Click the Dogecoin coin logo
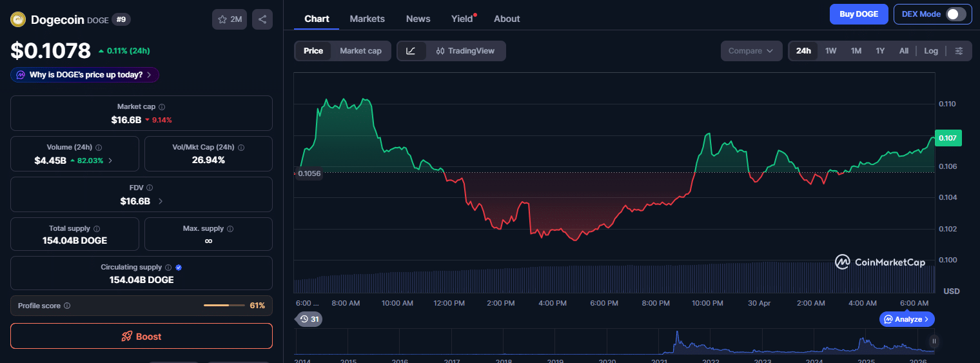Image resolution: width=980 pixels, height=363 pixels. [18, 19]
